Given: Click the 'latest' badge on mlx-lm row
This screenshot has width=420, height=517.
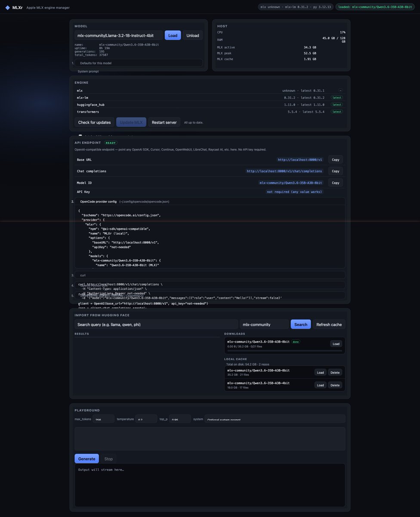Looking at the screenshot, I should coord(337,98).
